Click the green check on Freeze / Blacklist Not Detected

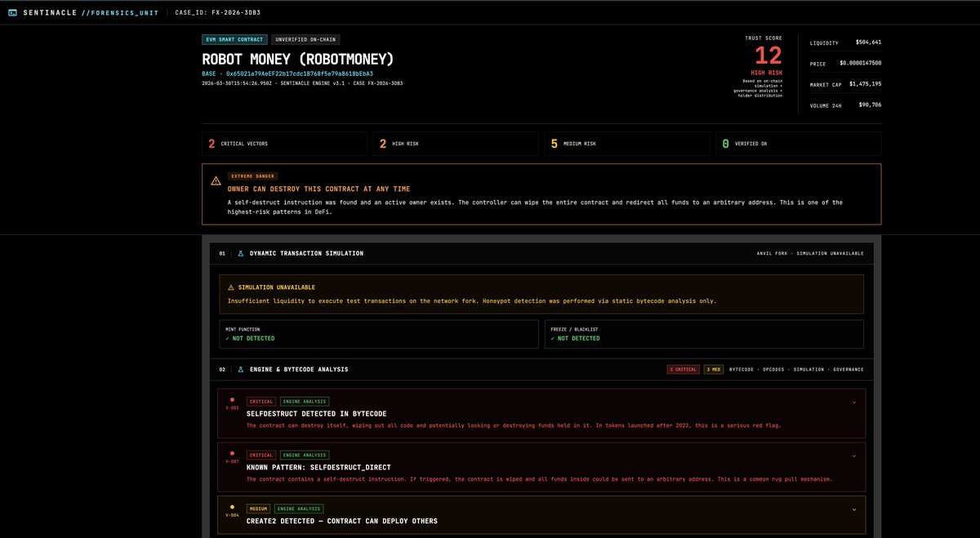pyautogui.click(x=553, y=338)
